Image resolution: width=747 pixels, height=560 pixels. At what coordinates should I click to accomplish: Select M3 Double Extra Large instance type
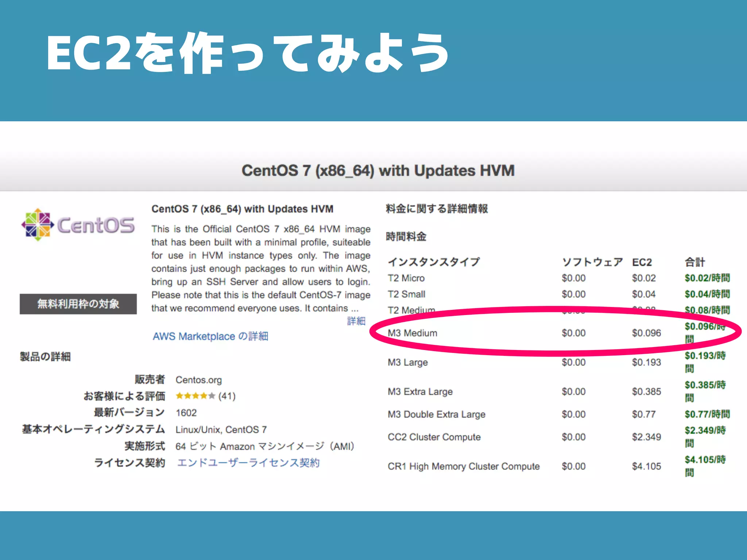click(x=436, y=414)
